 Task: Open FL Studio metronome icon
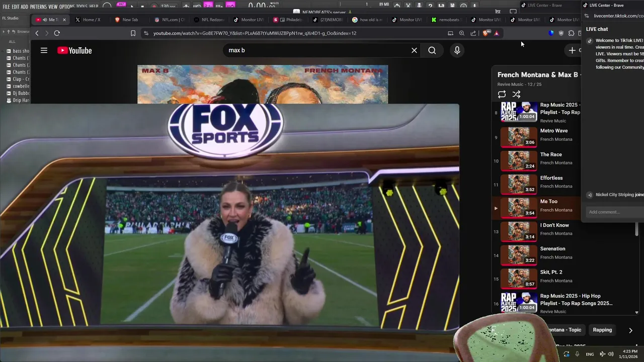(x=186, y=7)
